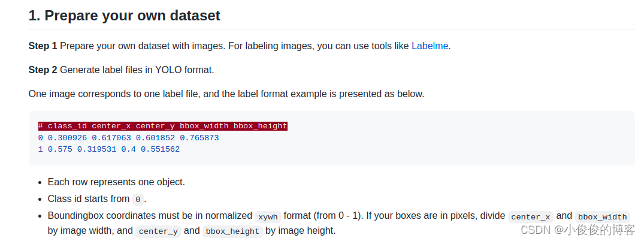Click the value 0.300926 in the code block
This screenshot has width=644, height=241.
67,138
